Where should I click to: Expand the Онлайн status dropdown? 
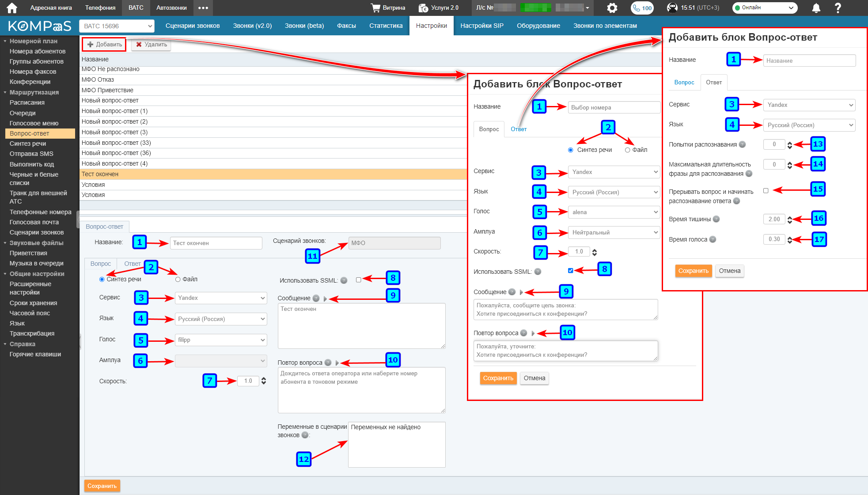(765, 8)
